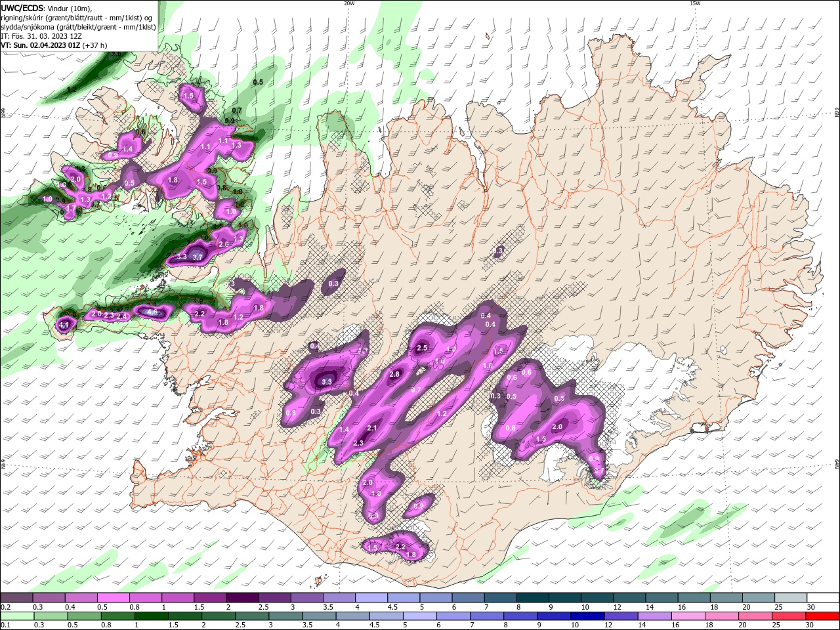
Task: Select the light gray 25–30 top-row legend swatch
Action: pos(789,598)
